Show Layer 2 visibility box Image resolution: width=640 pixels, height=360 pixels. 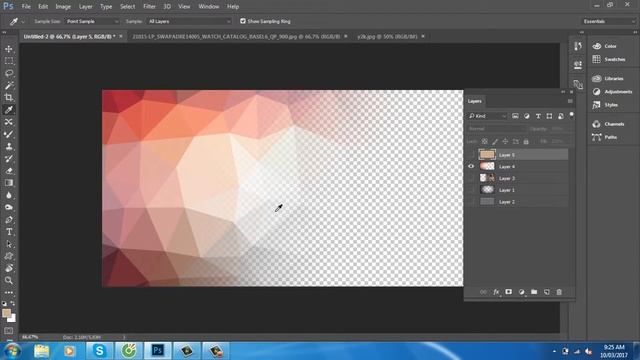point(471,202)
